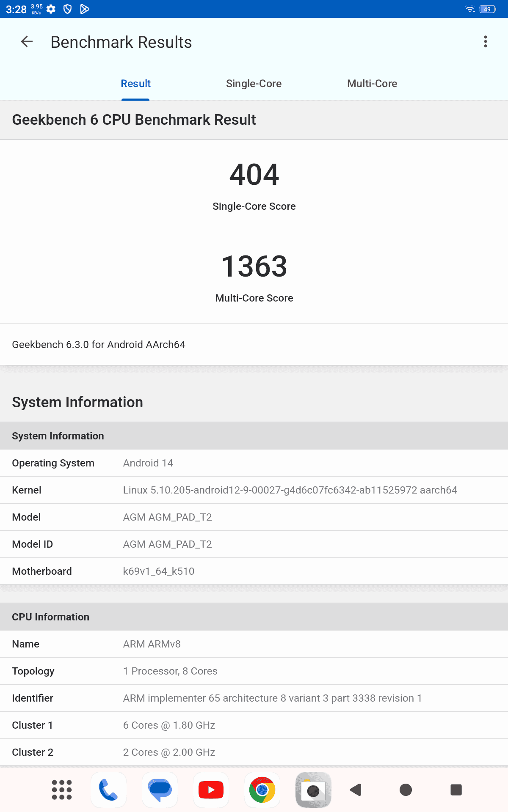Tap the single-core score 404
The image size is (508, 812).
254,175
